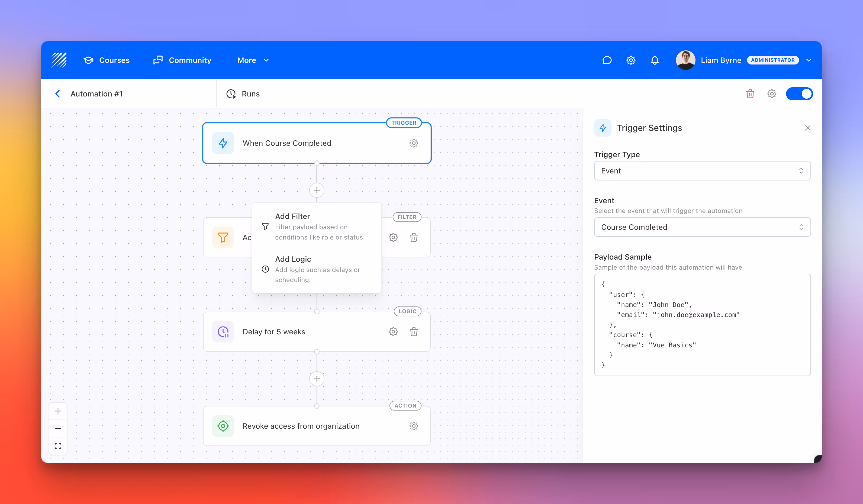Open notifications bell in the header

point(655,60)
